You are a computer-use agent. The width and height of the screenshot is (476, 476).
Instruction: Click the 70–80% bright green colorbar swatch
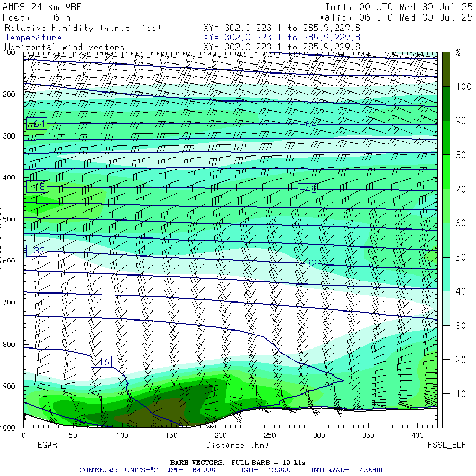pyautogui.click(x=446, y=172)
